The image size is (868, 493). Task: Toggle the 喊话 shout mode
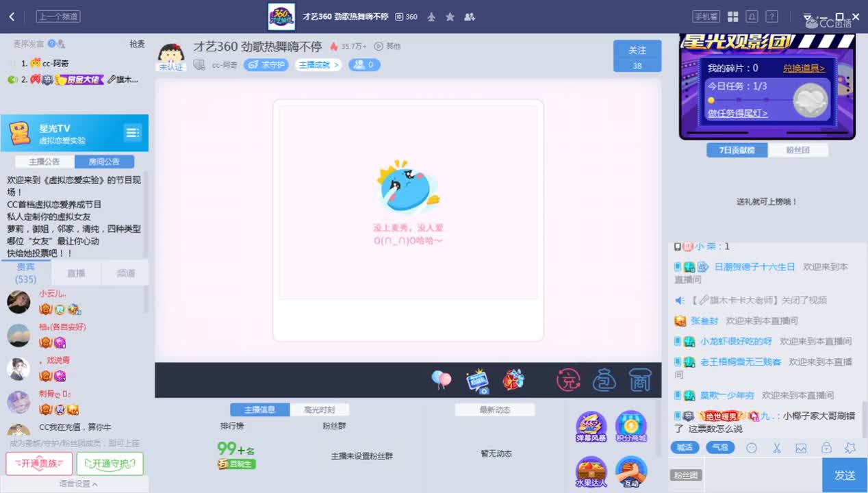(x=685, y=448)
